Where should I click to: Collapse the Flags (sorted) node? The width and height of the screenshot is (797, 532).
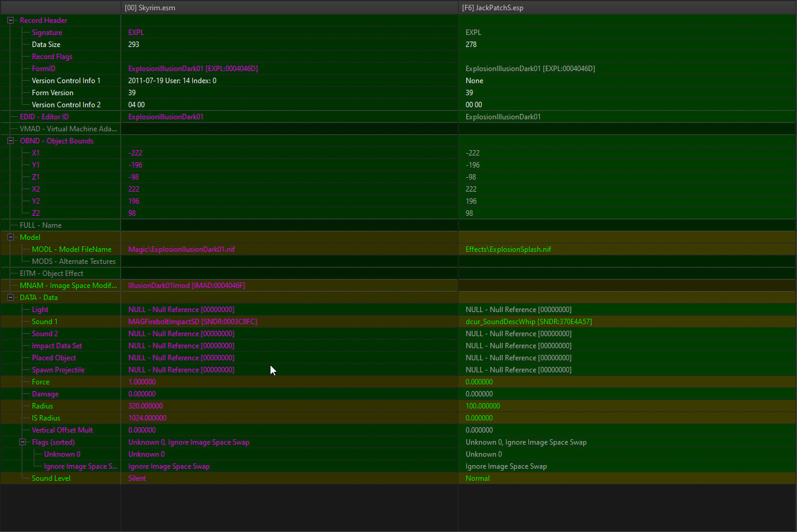pyautogui.click(x=22, y=442)
